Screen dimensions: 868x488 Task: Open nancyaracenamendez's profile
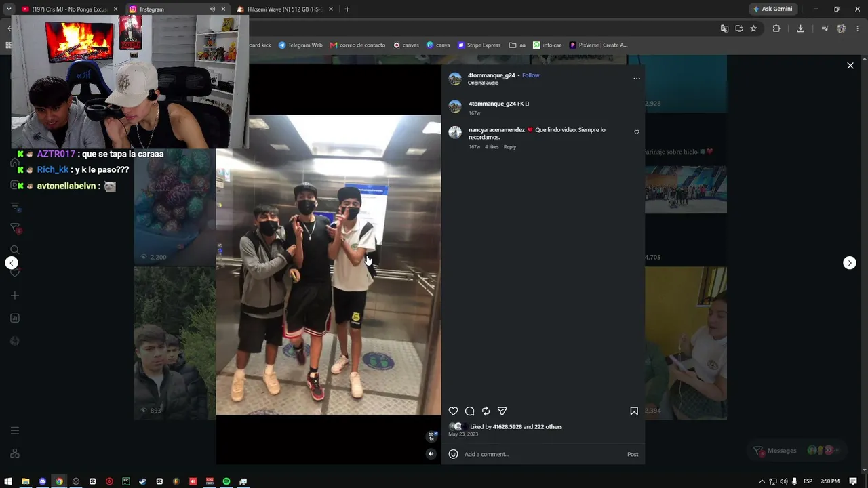[x=496, y=129]
